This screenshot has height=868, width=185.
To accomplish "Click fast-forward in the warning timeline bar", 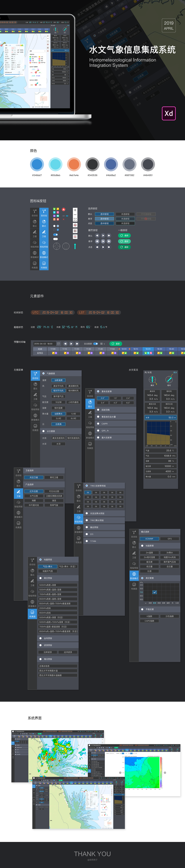I will coord(77,344).
